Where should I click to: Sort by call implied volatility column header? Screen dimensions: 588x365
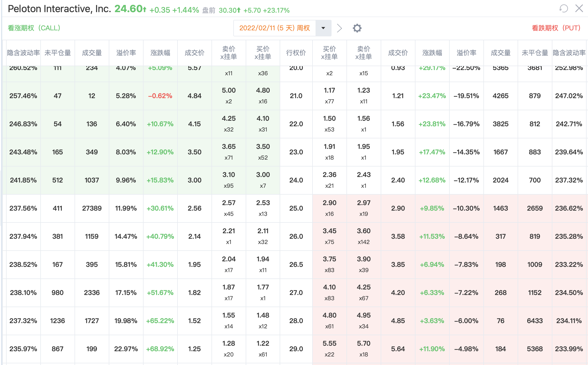point(23,53)
